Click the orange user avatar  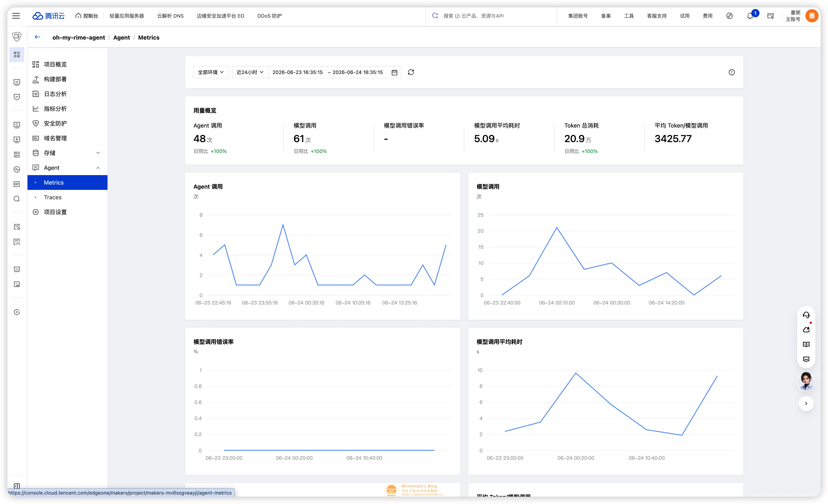point(812,16)
